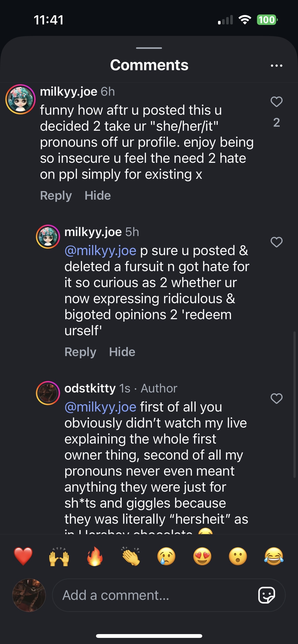The height and width of the screenshot is (644, 298).
Task: Hide milkyy.joe's 5h reply
Action: [x=122, y=352]
